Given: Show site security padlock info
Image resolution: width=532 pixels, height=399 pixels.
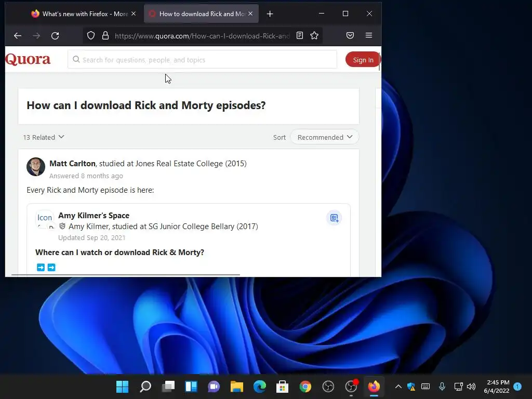Looking at the screenshot, I should [x=105, y=36].
